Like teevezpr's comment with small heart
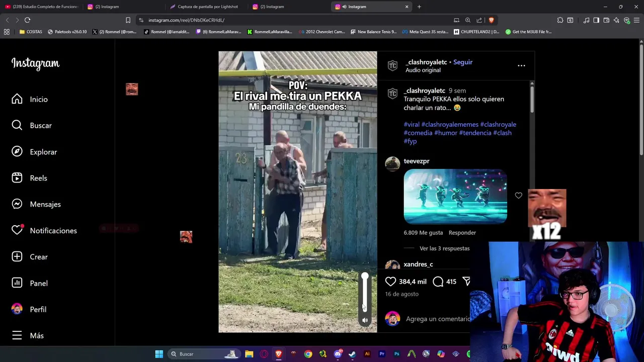This screenshot has height=362, width=644. [518, 196]
